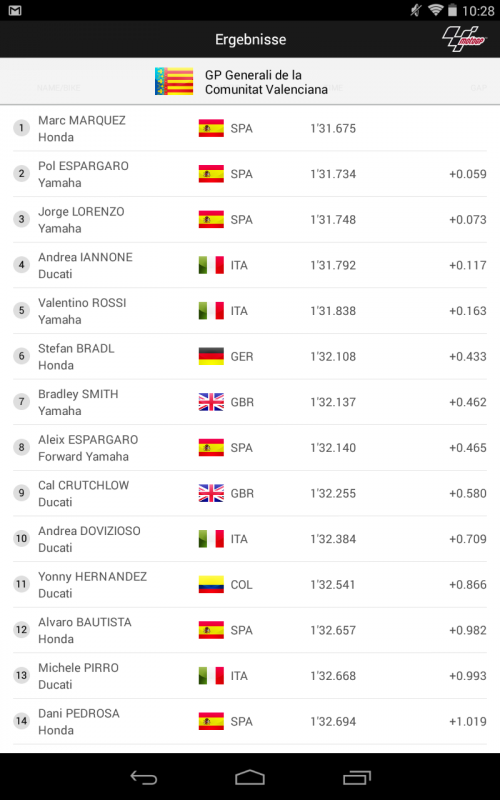
Task: Tap the Valencian Community flag icon
Action: [x=174, y=82]
